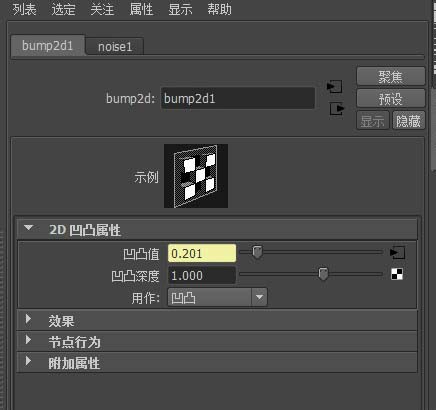
Task: Adjust the 凹凸值 slider handle
Action: point(257,252)
